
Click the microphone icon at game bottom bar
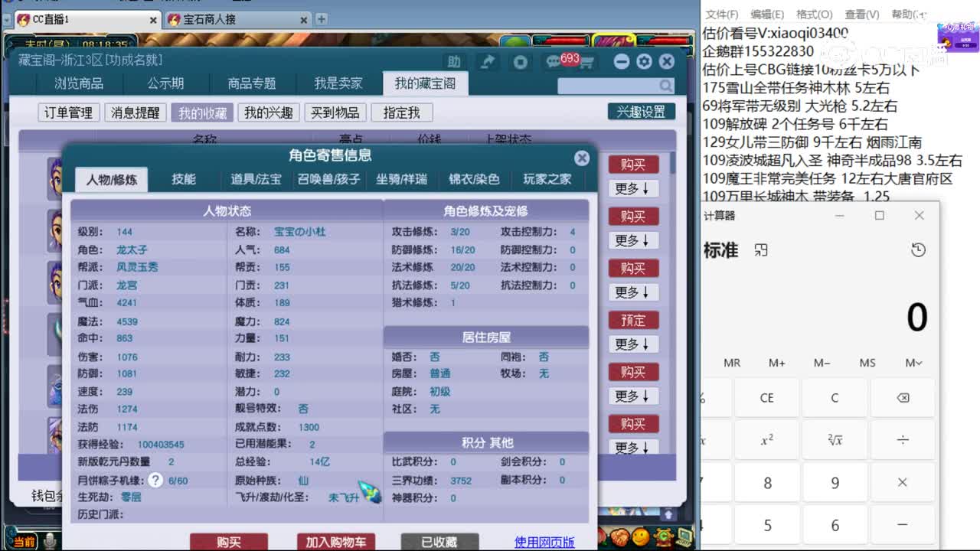[51, 541]
